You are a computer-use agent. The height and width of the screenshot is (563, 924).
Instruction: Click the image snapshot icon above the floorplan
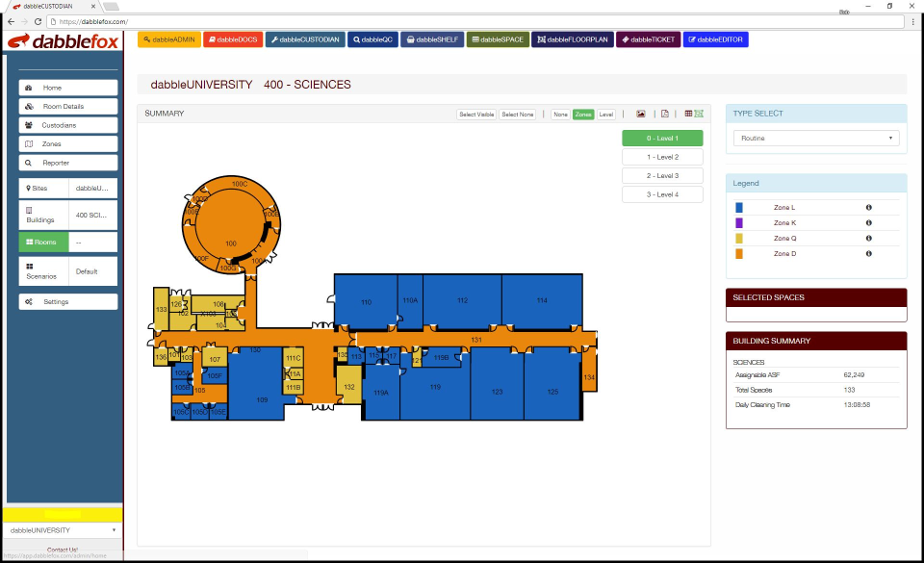coord(640,114)
